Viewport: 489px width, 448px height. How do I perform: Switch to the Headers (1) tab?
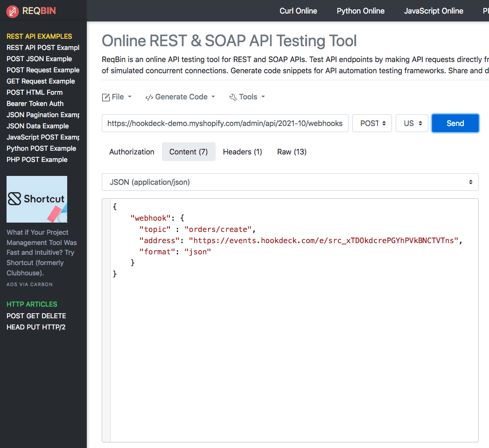point(242,152)
